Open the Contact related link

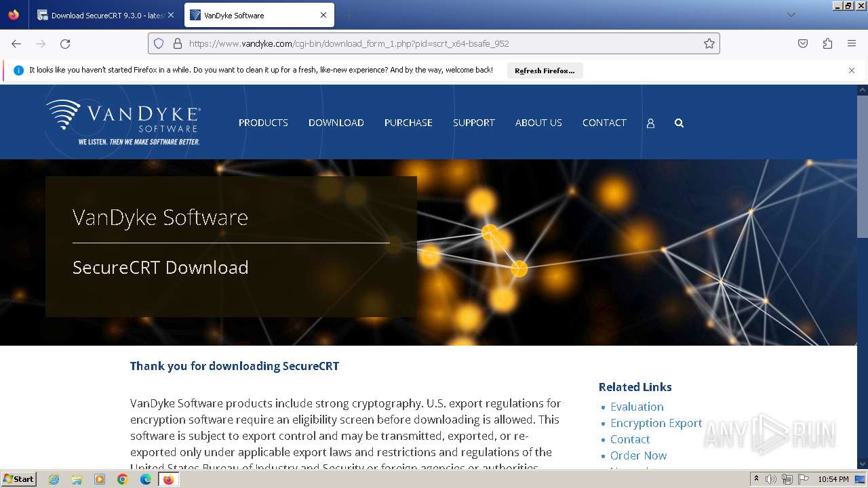coord(630,439)
